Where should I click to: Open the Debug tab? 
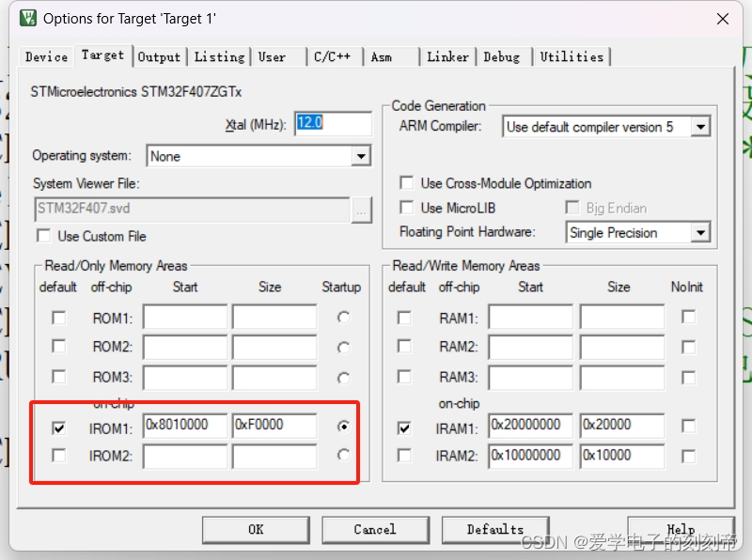[x=502, y=57]
